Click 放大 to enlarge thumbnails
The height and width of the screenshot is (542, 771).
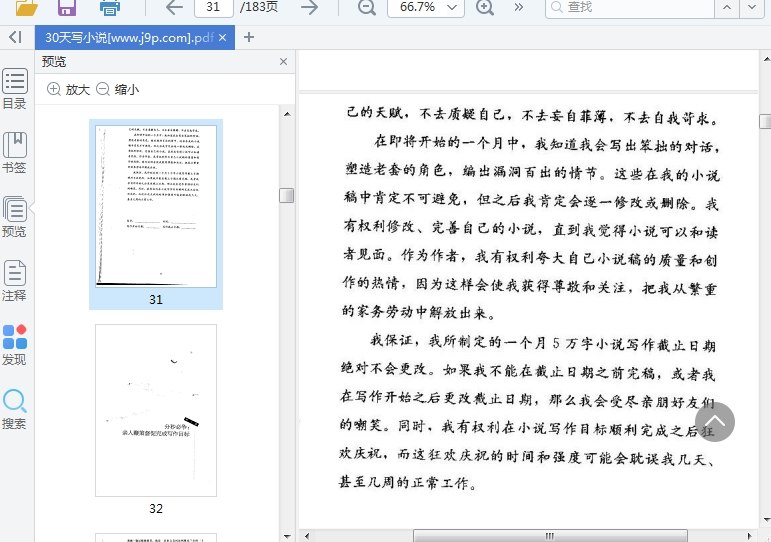(68, 89)
